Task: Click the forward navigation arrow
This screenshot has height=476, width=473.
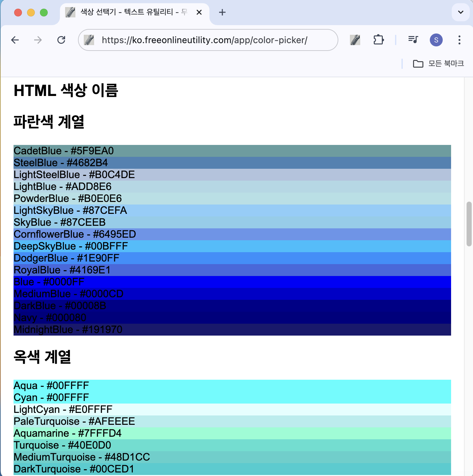Action: [x=38, y=40]
